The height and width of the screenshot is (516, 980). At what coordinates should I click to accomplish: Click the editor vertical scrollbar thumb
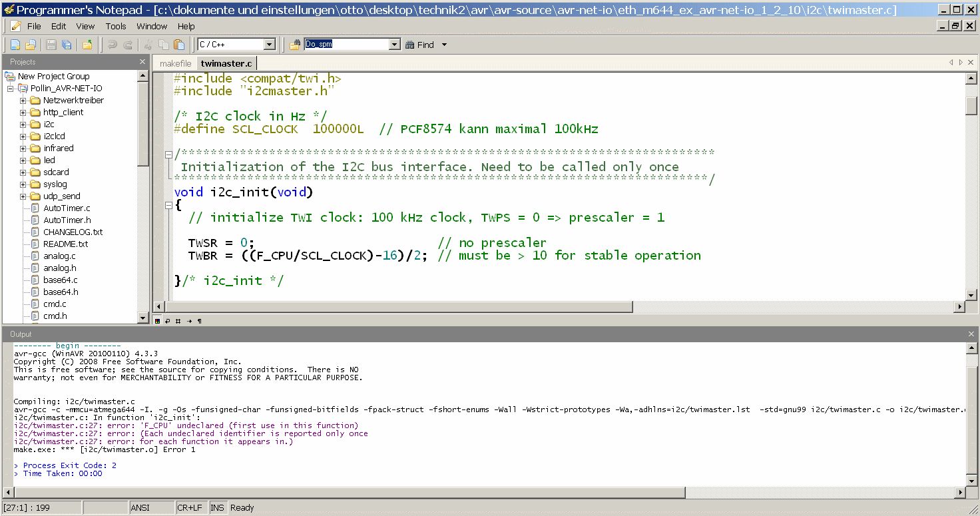pos(971,106)
